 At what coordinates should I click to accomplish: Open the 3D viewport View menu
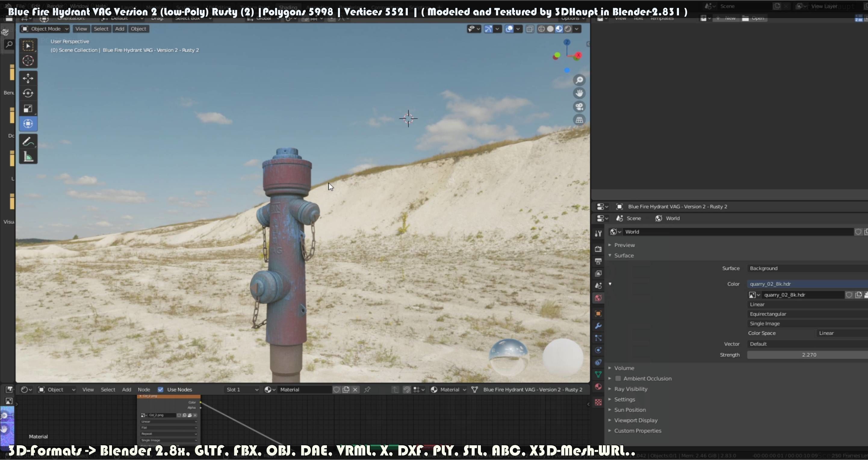(81, 29)
